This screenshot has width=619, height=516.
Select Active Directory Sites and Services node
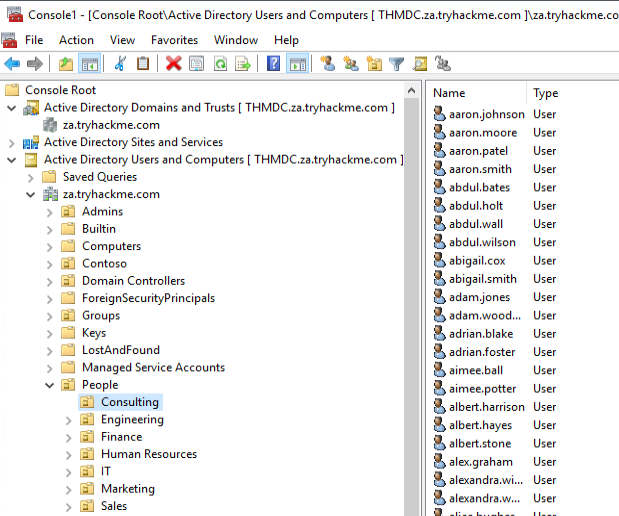[133, 142]
